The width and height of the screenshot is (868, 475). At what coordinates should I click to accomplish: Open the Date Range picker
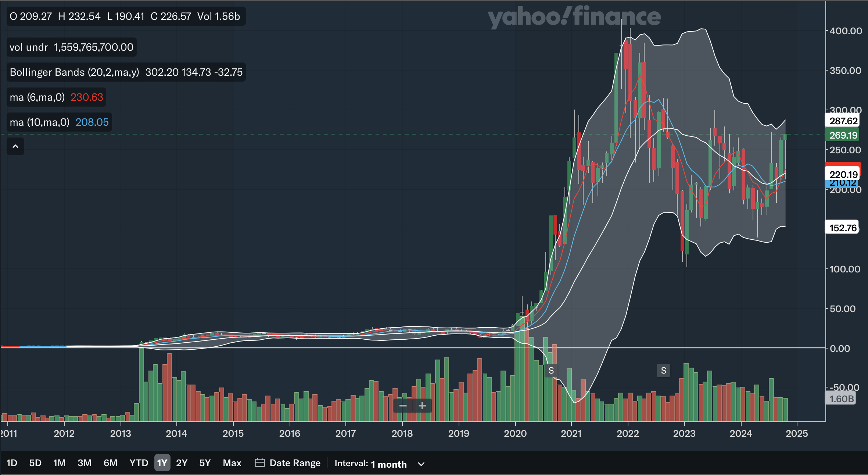point(295,463)
